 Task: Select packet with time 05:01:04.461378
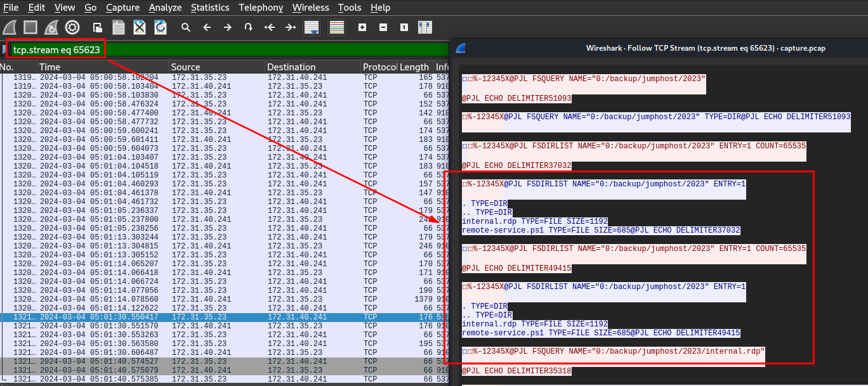point(224,192)
